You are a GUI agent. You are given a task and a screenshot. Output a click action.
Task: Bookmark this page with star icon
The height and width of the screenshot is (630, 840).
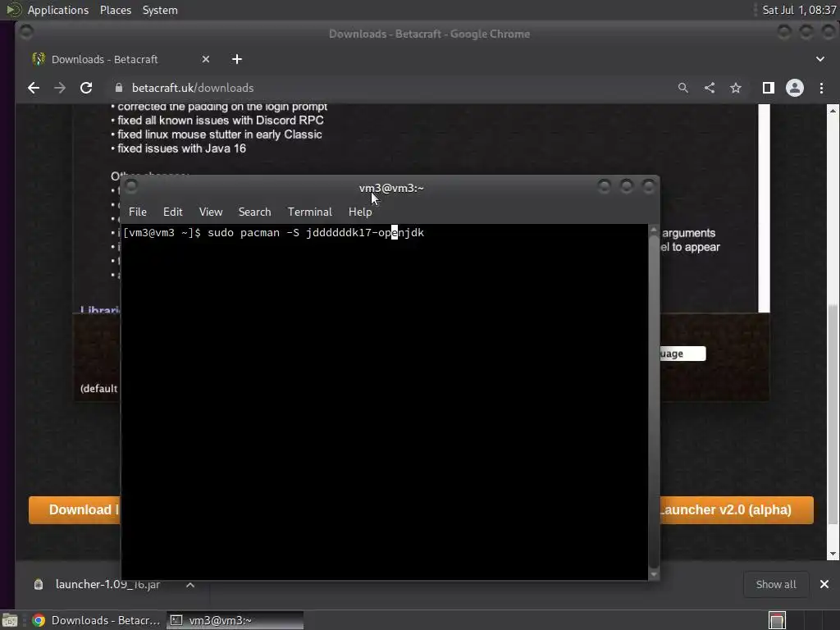point(736,88)
